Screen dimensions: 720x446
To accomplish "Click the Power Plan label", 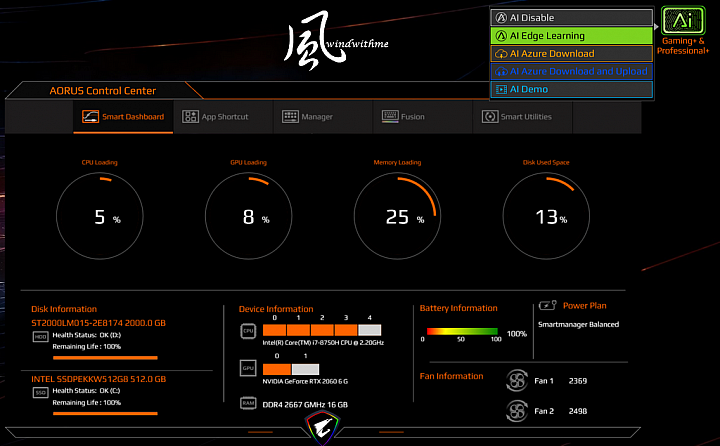I will pyautogui.click(x=585, y=305).
